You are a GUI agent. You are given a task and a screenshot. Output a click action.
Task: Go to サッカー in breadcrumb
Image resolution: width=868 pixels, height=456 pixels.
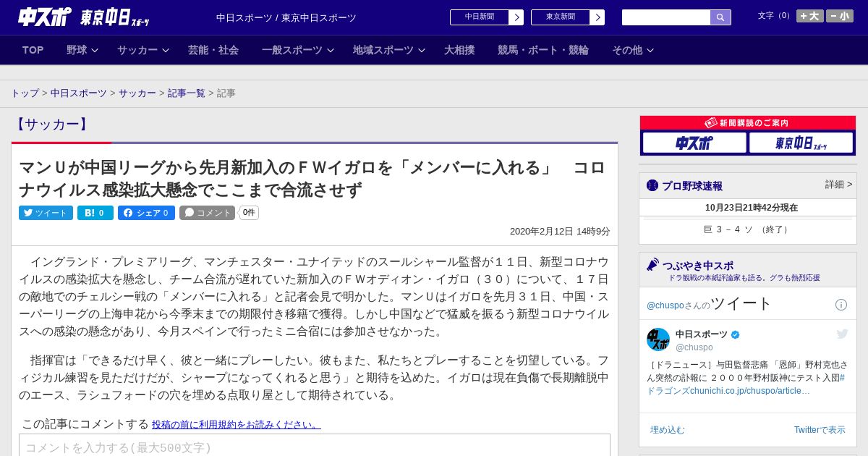point(137,93)
